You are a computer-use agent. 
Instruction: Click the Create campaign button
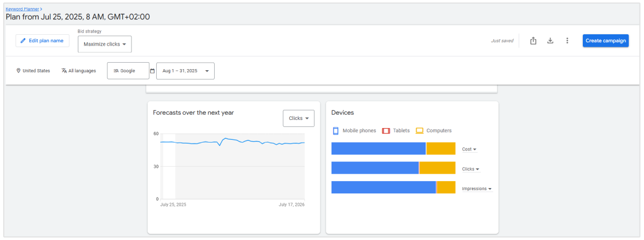(605, 41)
